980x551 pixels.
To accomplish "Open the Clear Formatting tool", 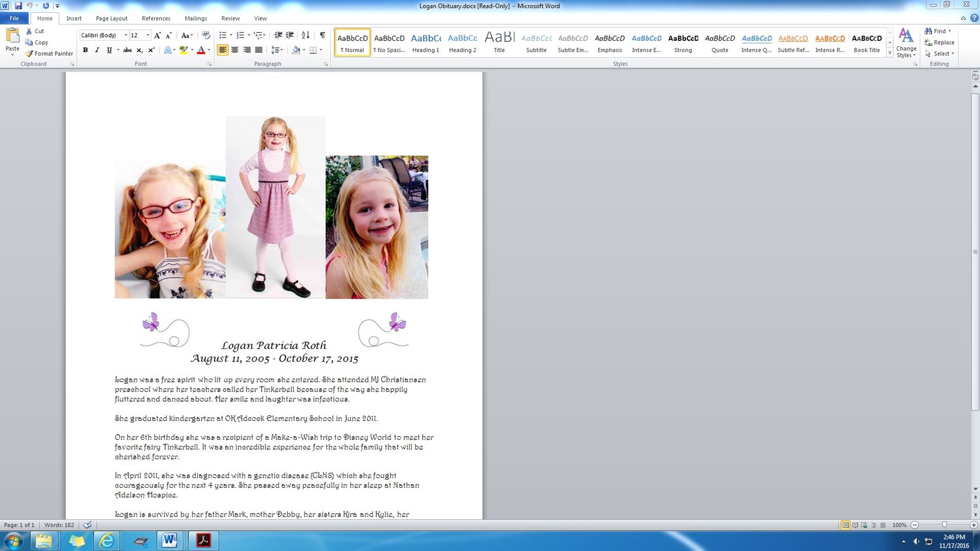I will pyautogui.click(x=206, y=35).
